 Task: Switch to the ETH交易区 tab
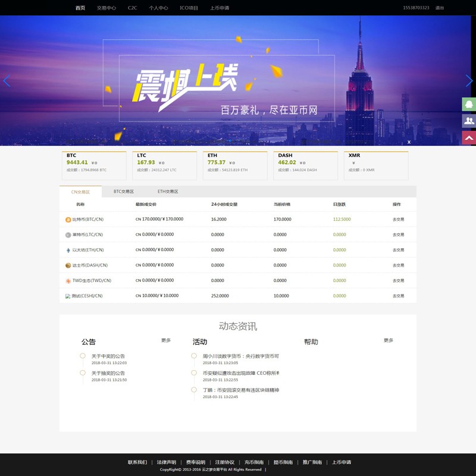(167, 191)
